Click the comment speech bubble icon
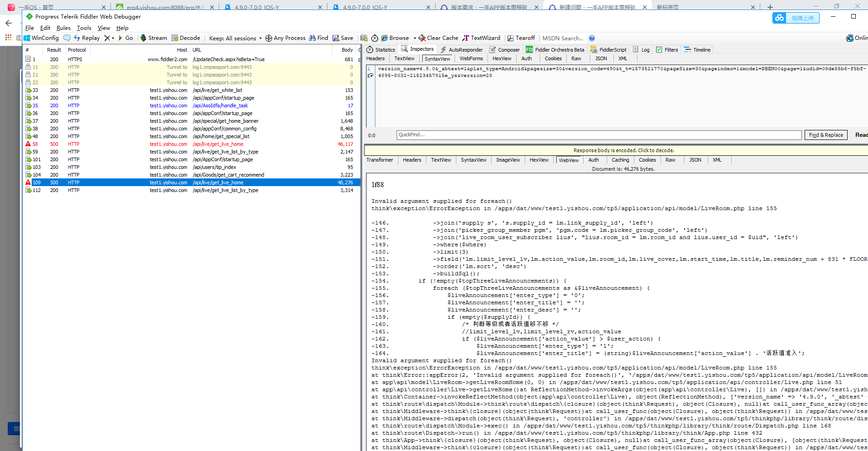The width and height of the screenshot is (868, 451). click(x=67, y=38)
